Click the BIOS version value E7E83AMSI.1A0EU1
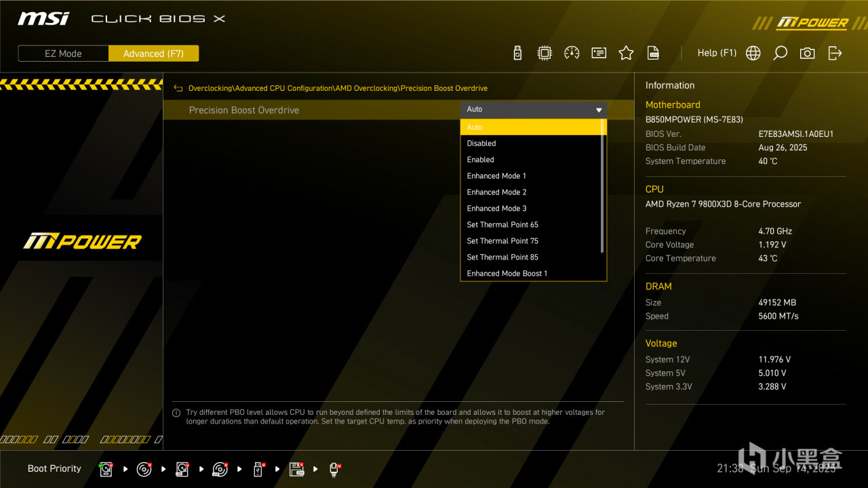This screenshot has height=488, width=868. coord(796,134)
